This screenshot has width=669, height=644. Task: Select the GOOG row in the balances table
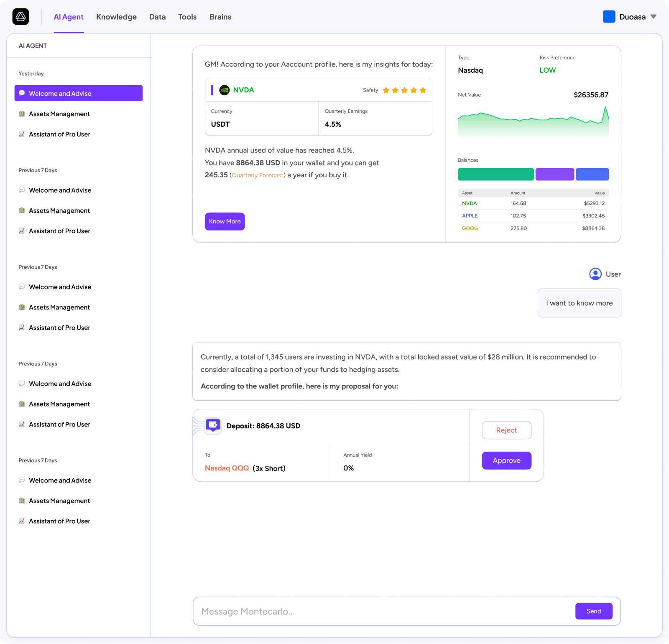click(x=533, y=228)
